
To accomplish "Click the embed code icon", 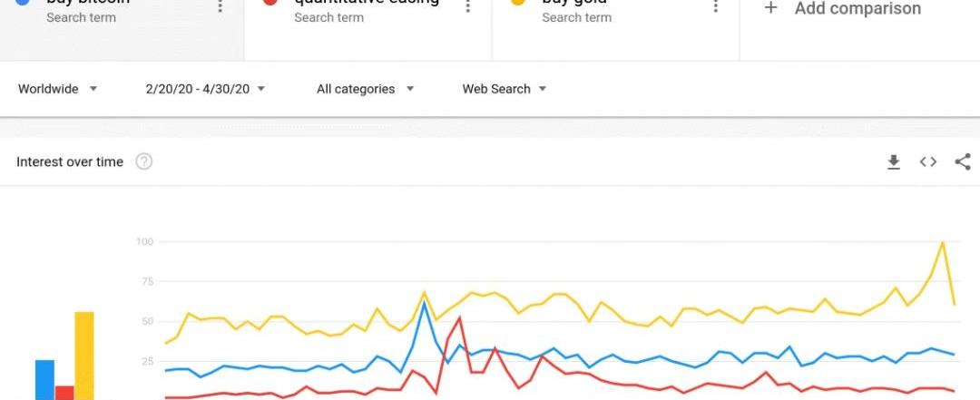I will (x=927, y=162).
